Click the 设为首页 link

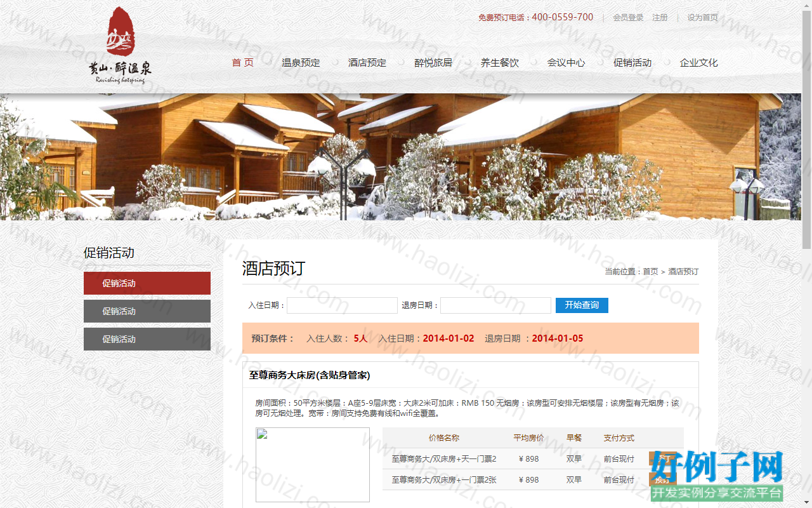(703, 18)
